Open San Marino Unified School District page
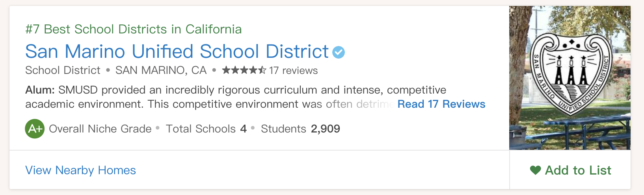 (x=177, y=52)
